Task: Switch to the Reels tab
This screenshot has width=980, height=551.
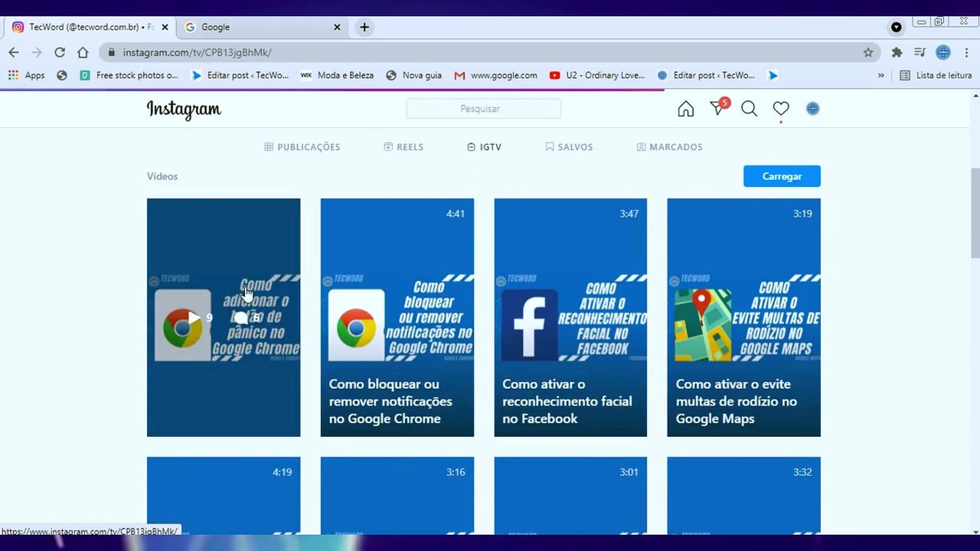Action: click(403, 147)
